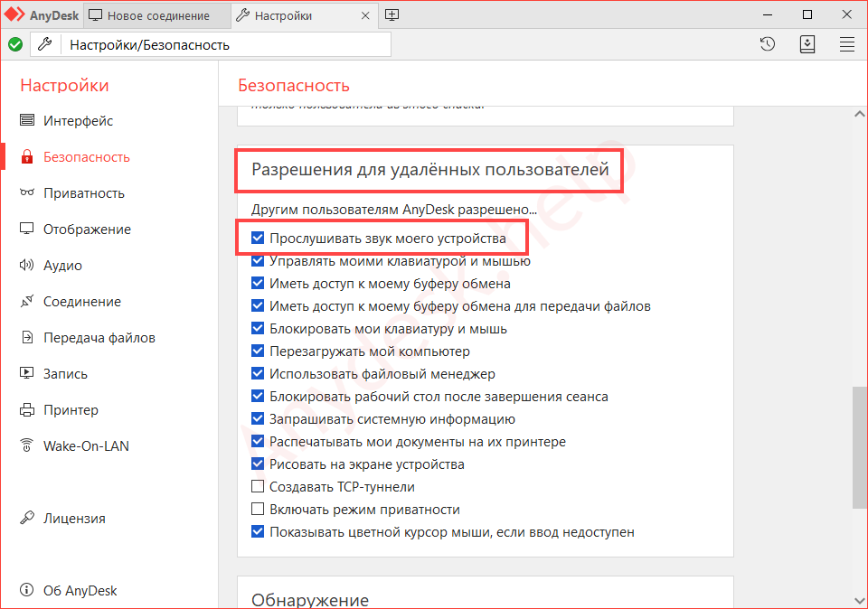This screenshot has height=609, width=868.
Task: Open a new tab with plus icon
Action: (392, 15)
